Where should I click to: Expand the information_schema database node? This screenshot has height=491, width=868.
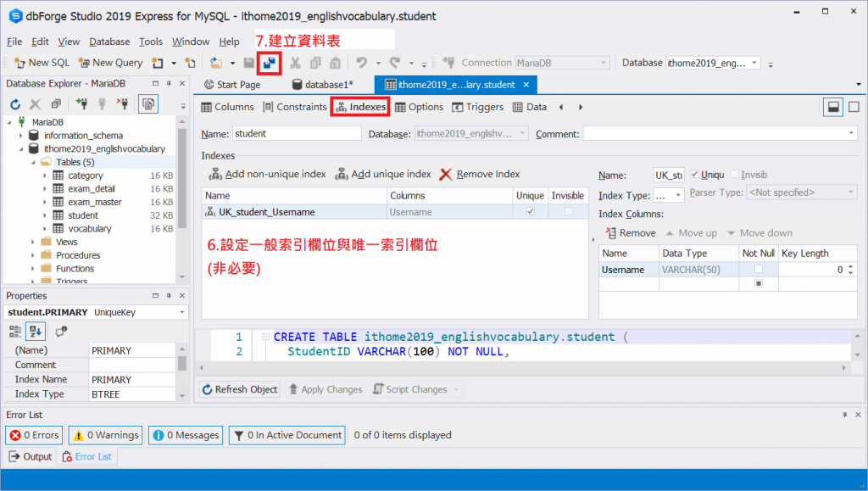[x=21, y=135]
